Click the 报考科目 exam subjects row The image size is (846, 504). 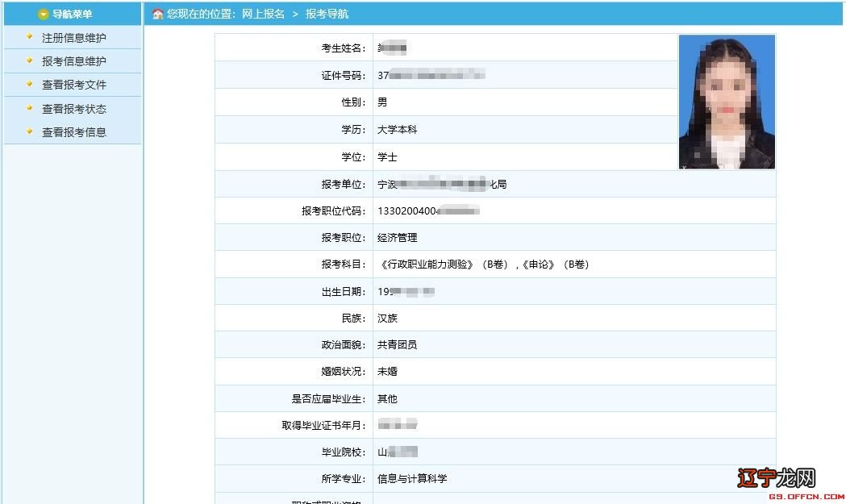484,264
